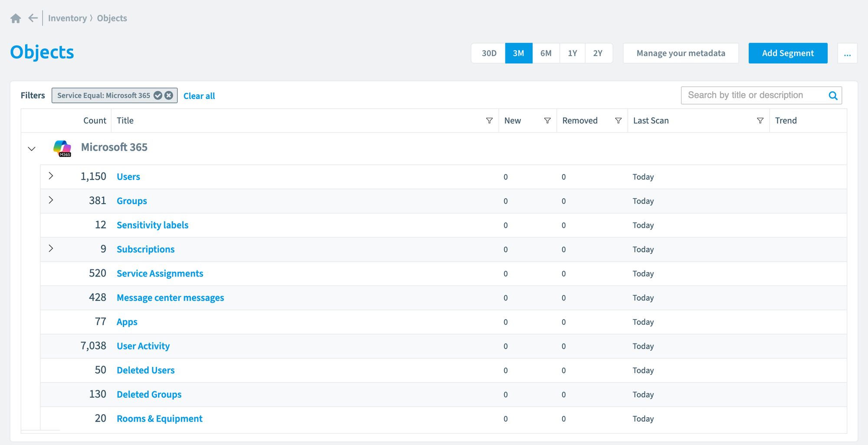868x445 pixels.
Task: Open the New column filter icon
Action: click(547, 121)
